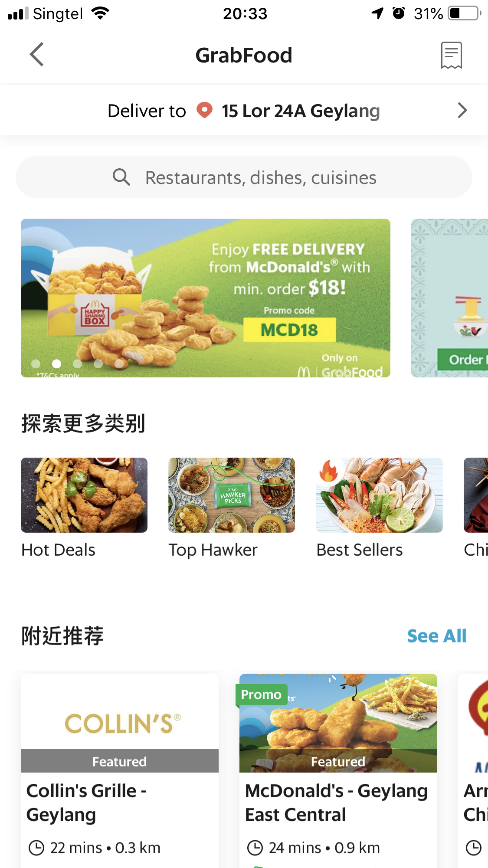This screenshot has width=488, height=868.
Task: Tap the clock icon under McDonald's
Action: click(255, 848)
